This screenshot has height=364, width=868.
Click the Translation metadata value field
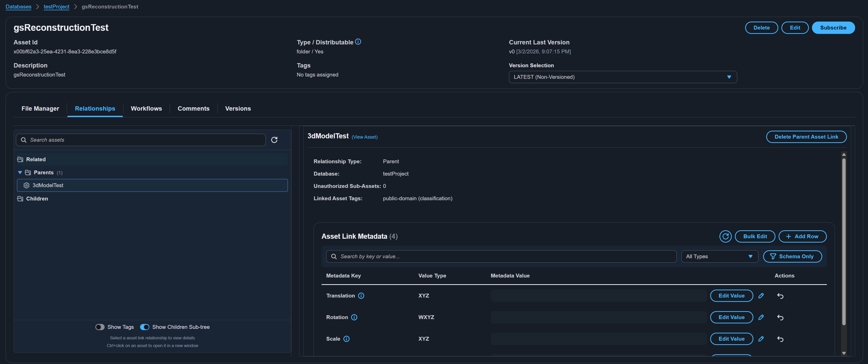pos(598,296)
